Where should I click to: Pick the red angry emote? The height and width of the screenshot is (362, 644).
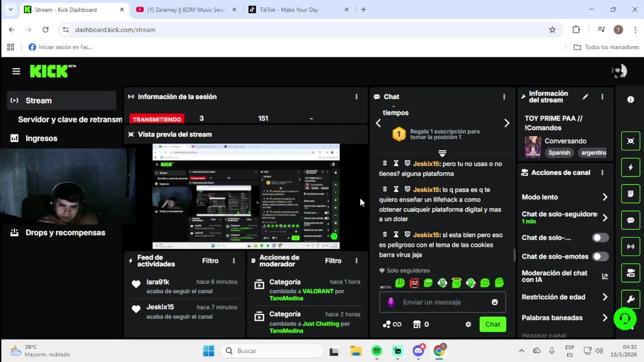pyautogui.click(x=414, y=283)
